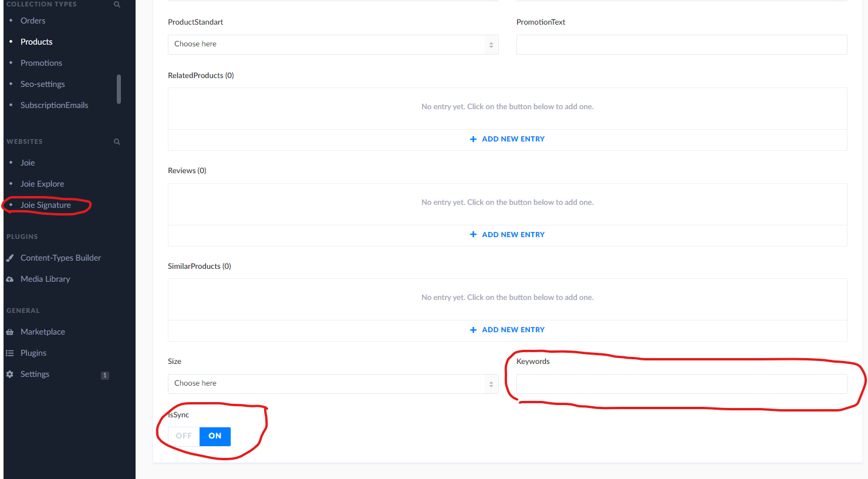Image resolution: width=868 pixels, height=479 pixels.
Task: Open Content-Types Builder plugin
Action: pyautogui.click(x=60, y=258)
